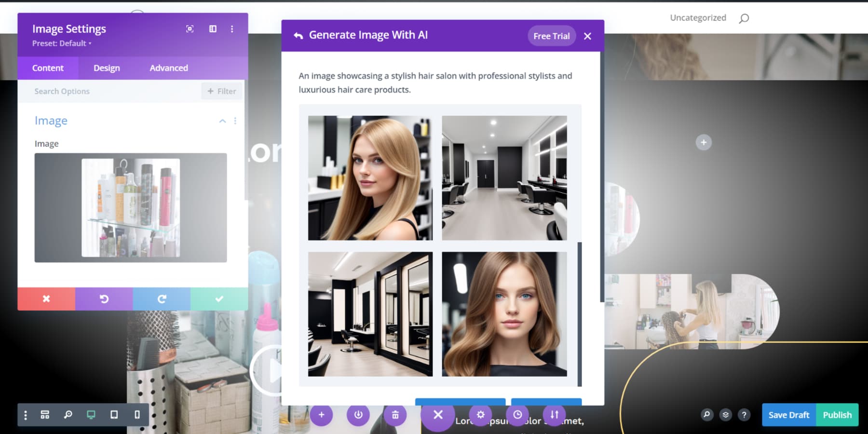The height and width of the screenshot is (434, 868).
Task: Switch to the Advanced tab
Action: [x=168, y=68]
